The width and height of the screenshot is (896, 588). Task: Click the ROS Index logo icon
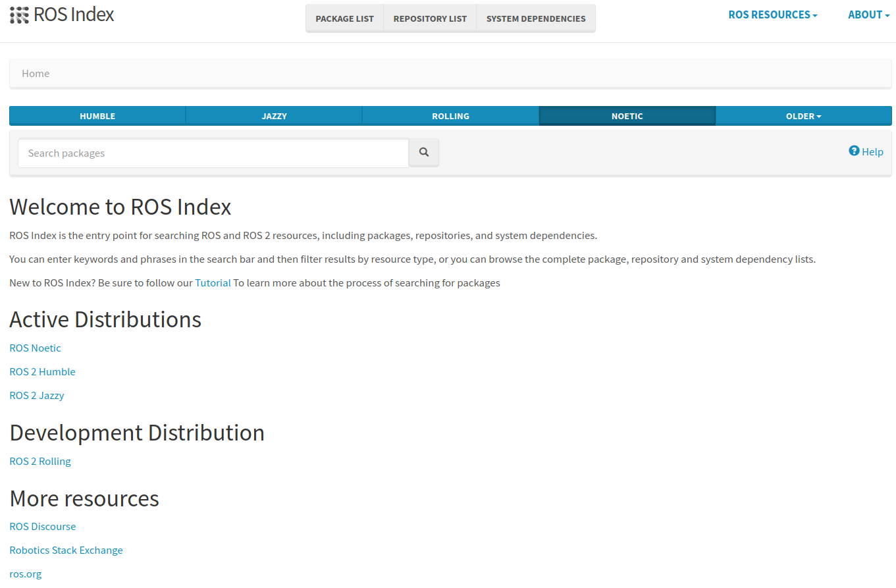[x=20, y=14]
